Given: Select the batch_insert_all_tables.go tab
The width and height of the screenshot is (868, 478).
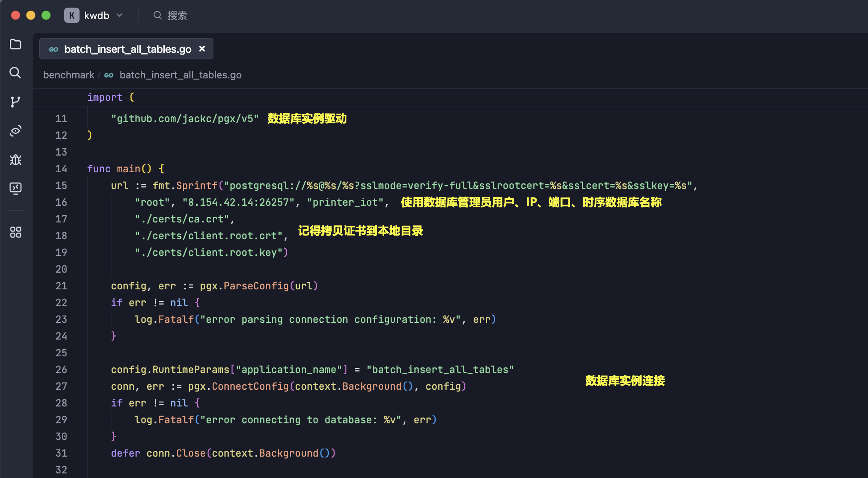Looking at the screenshot, I should [128, 49].
